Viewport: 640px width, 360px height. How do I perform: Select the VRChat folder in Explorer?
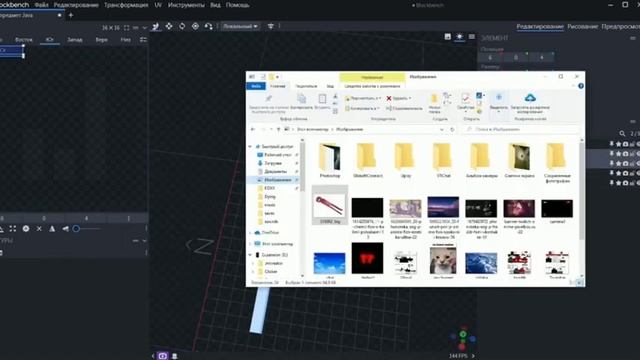click(x=443, y=160)
